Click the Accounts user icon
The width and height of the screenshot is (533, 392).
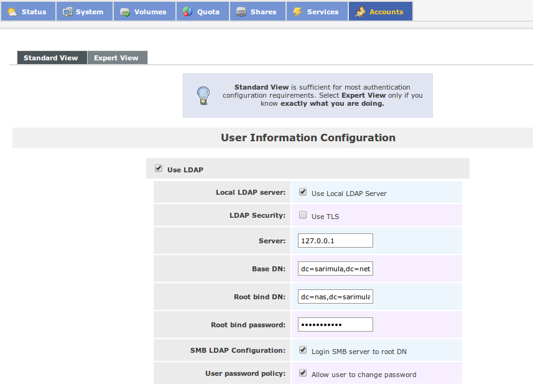tap(360, 12)
